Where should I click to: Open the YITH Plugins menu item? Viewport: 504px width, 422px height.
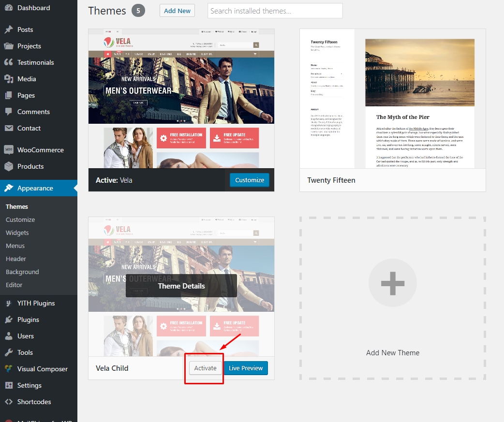click(39, 303)
